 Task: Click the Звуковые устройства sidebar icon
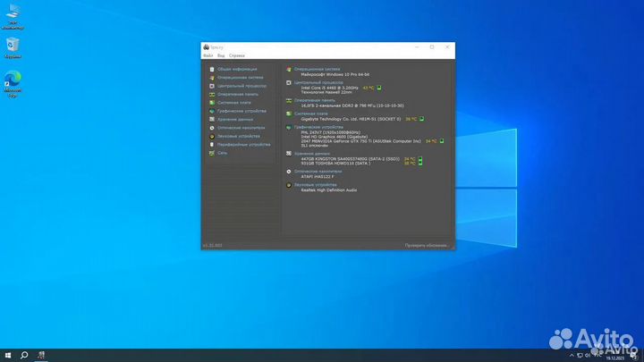[212, 136]
